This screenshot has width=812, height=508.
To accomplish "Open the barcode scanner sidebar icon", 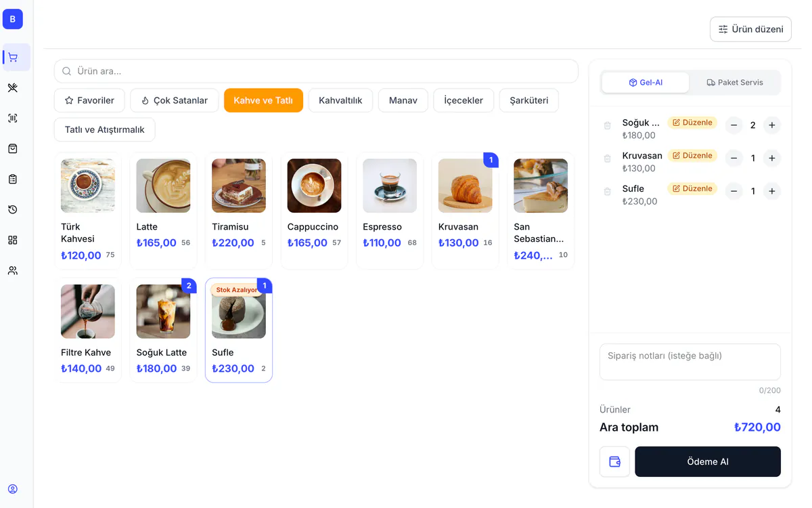I will tap(13, 119).
